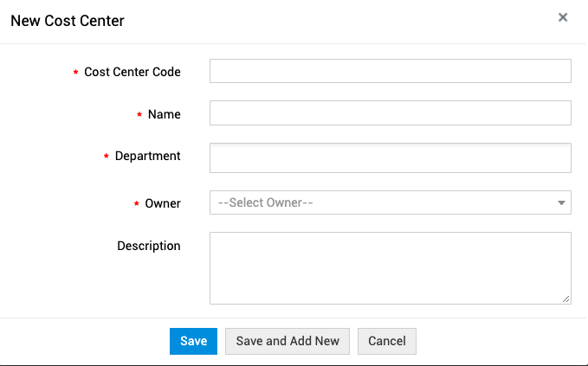Click the Cost Center Code label
This screenshot has width=588, height=366.
click(132, 73)
